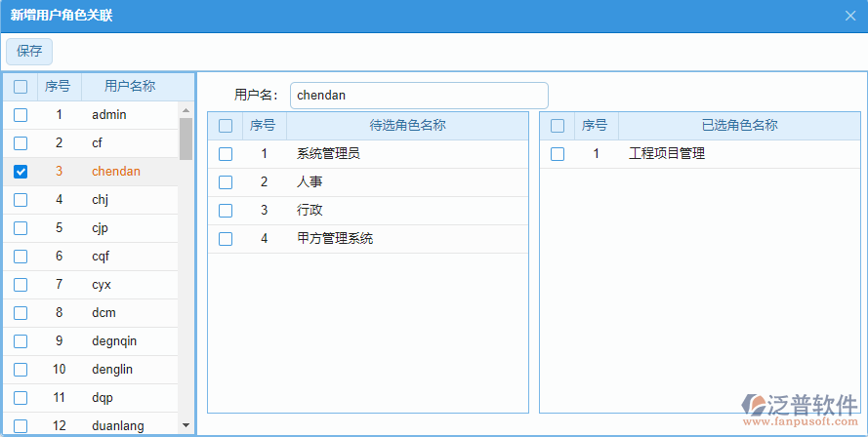Click the 用户名 input field
This screenshot has height=437, width=868.
419,96
